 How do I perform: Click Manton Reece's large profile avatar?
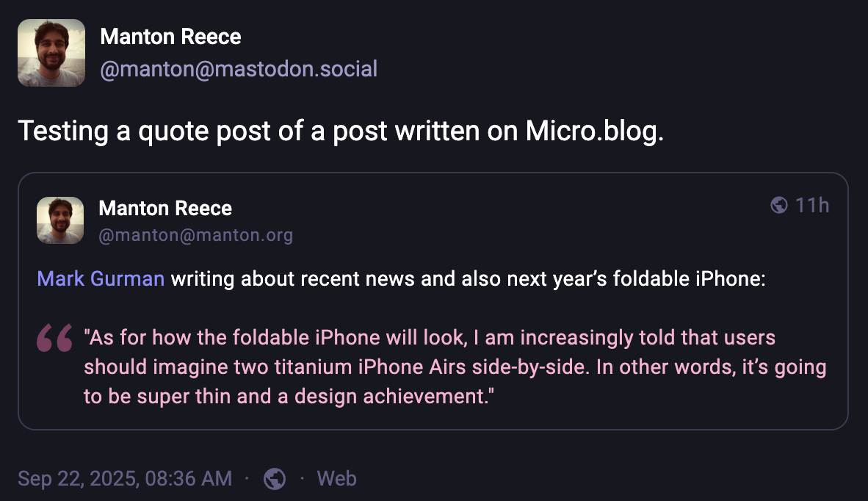pos(51,53)
